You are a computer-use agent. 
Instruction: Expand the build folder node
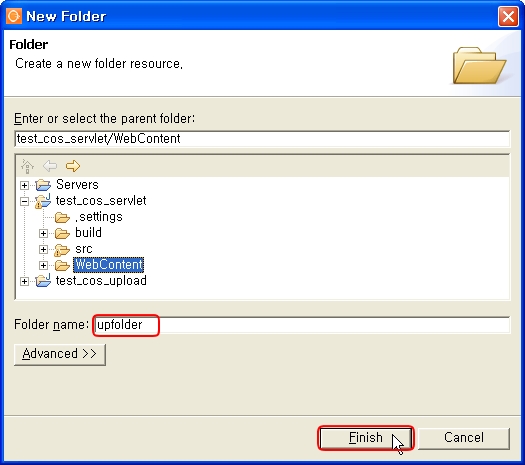(x=43, y=233)
